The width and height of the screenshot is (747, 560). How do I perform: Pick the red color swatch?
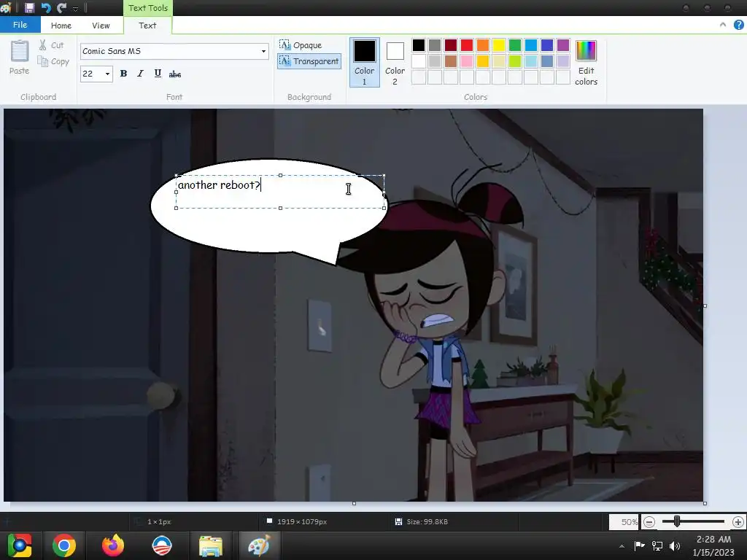[x=466, y=45]
